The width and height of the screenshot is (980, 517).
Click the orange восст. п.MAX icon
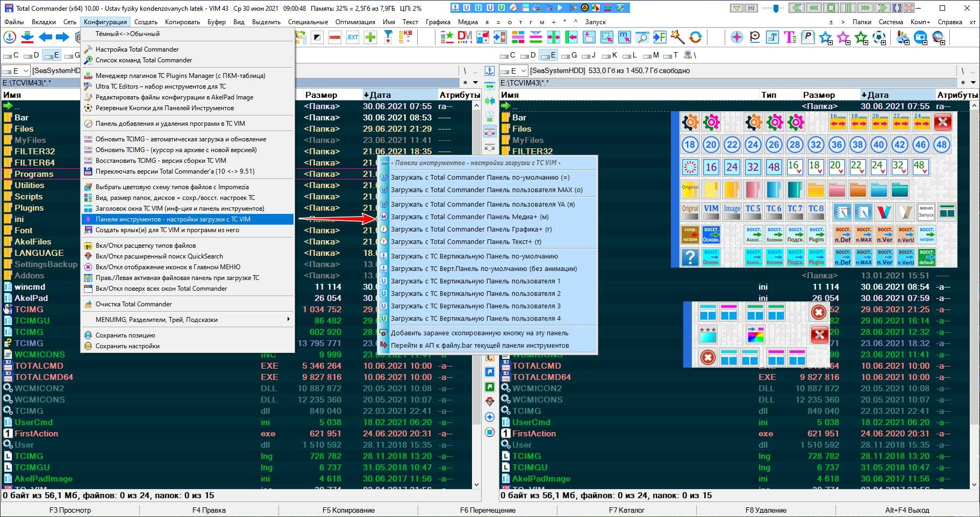coord(864,235)
